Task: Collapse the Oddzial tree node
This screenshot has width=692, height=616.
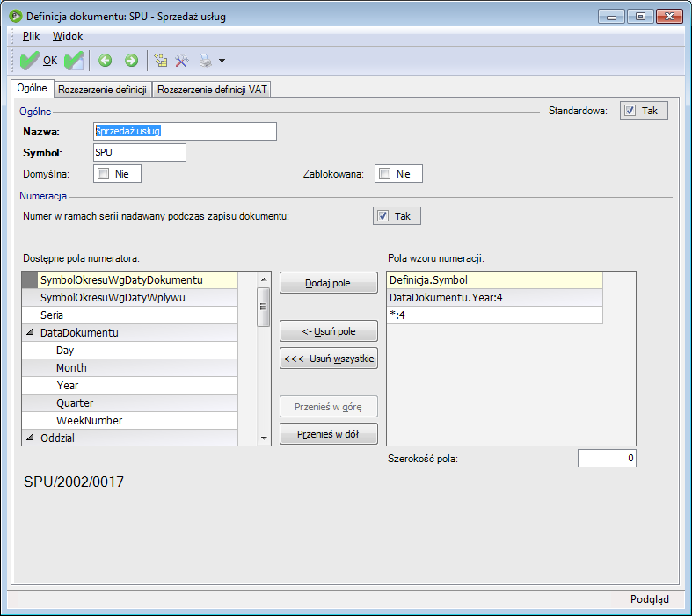Action: click(x=30, y=438)
